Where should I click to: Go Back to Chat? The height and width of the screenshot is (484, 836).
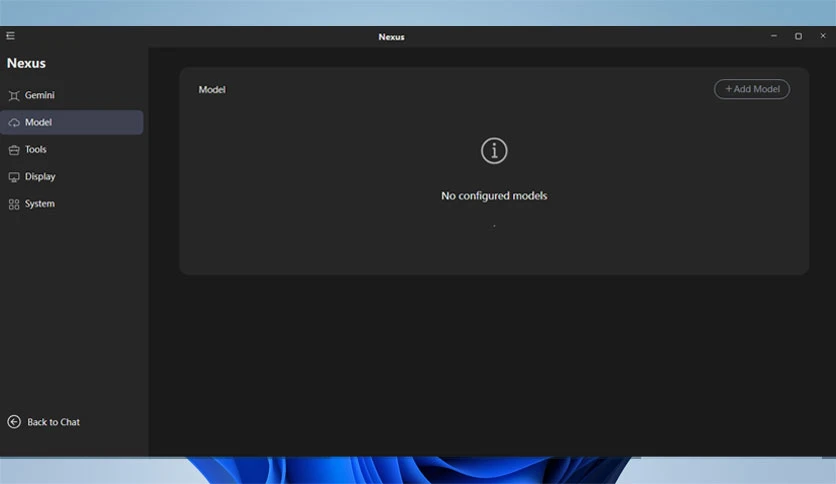tap(44, 422)
